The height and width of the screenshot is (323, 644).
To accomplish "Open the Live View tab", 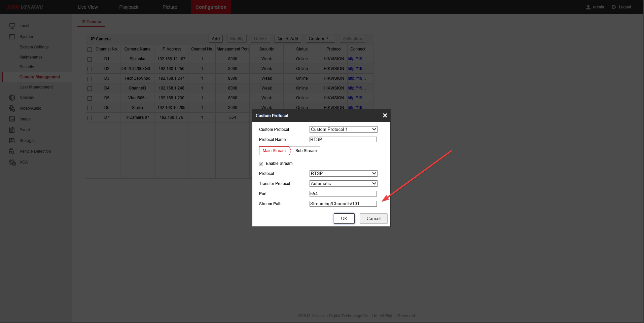I will click(88, 7).
